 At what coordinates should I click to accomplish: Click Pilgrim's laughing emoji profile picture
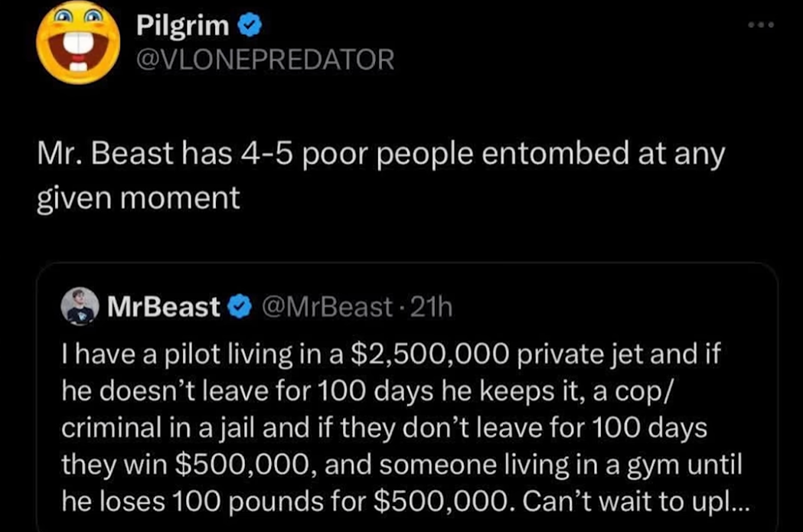(x=79, y=42)
